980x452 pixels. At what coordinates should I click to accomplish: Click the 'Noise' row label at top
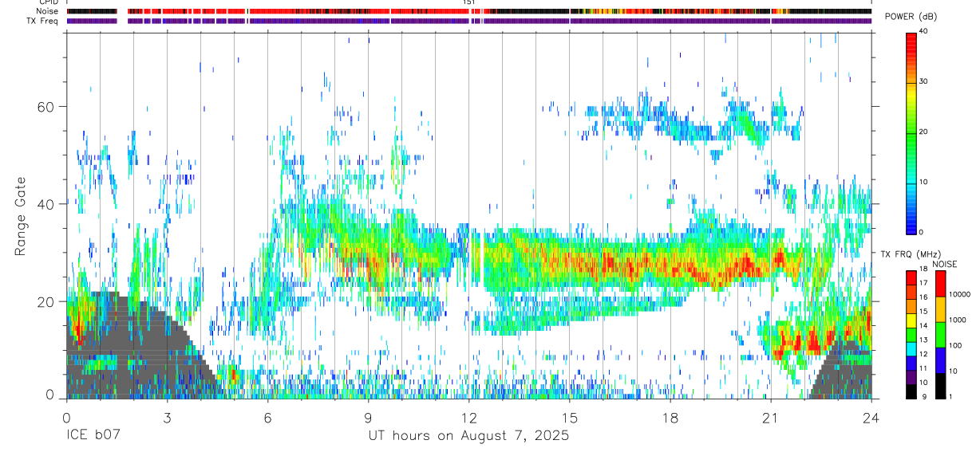tap(47, 12)
